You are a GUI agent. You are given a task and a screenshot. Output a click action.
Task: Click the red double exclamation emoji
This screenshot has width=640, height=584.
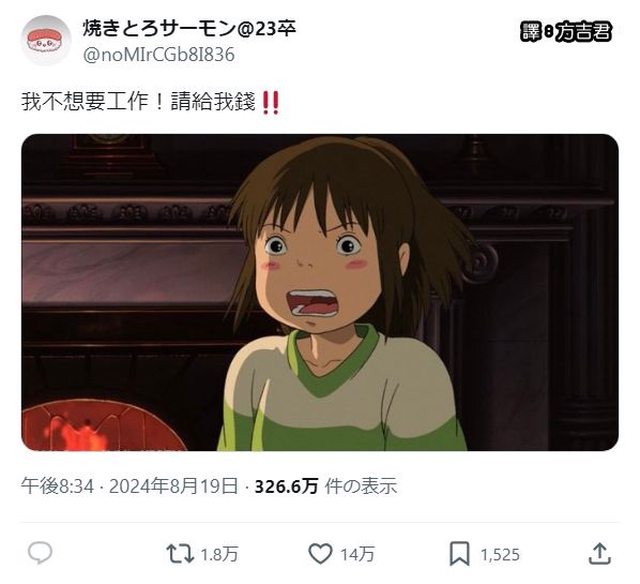(271, 102)
